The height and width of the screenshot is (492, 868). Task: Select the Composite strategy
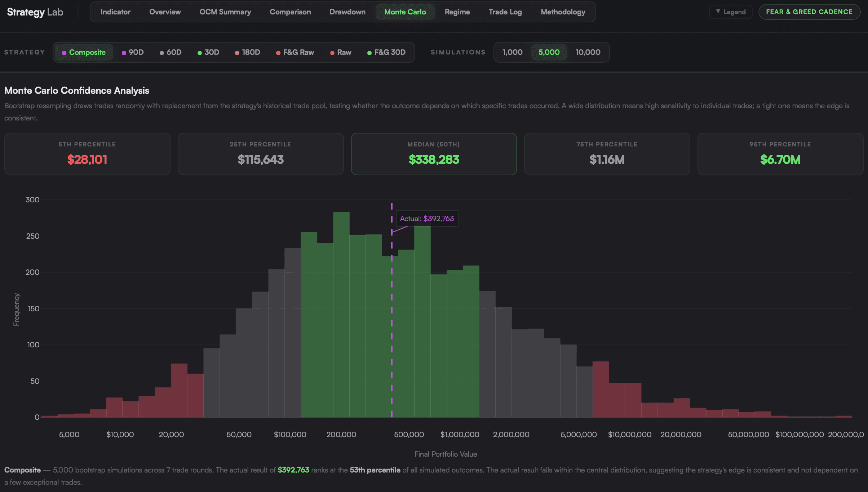pos(84,52)
